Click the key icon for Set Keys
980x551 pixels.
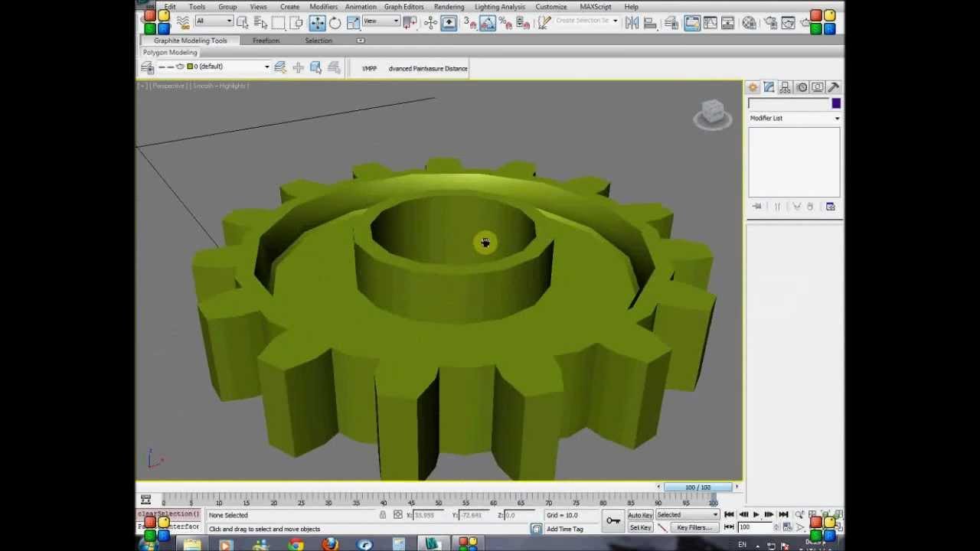click(613, 521)
